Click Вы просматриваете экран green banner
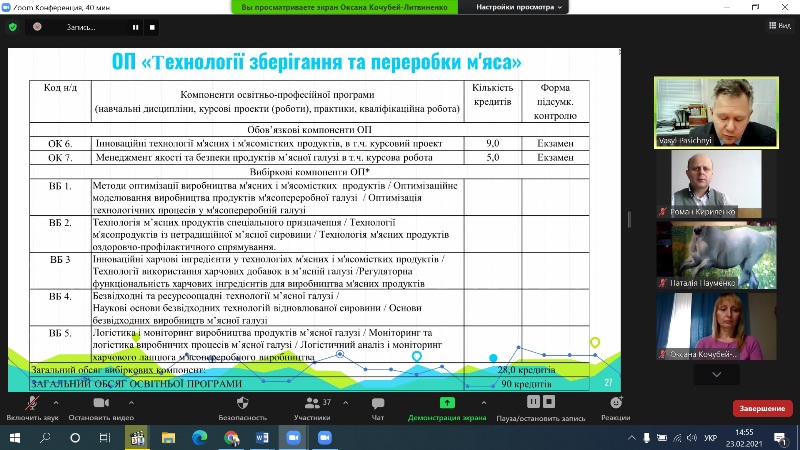This screenshot has height=450, width=800. 344,7
